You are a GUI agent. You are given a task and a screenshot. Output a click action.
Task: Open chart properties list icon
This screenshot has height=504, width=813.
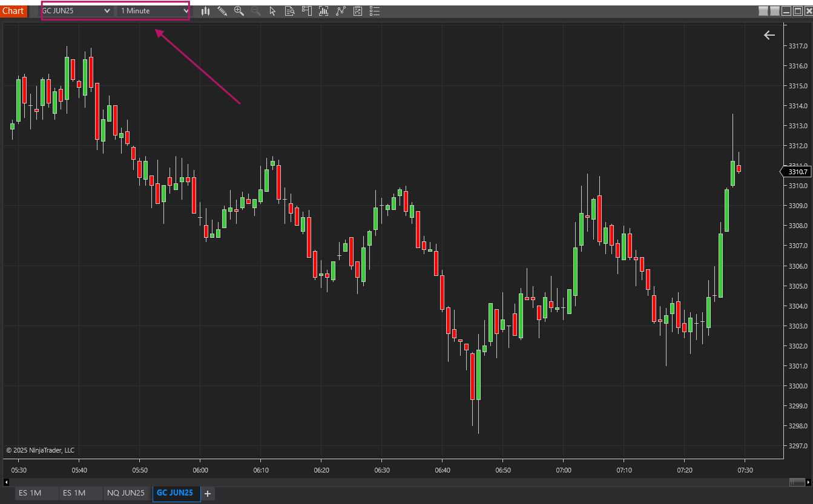(x=374, y=11)
